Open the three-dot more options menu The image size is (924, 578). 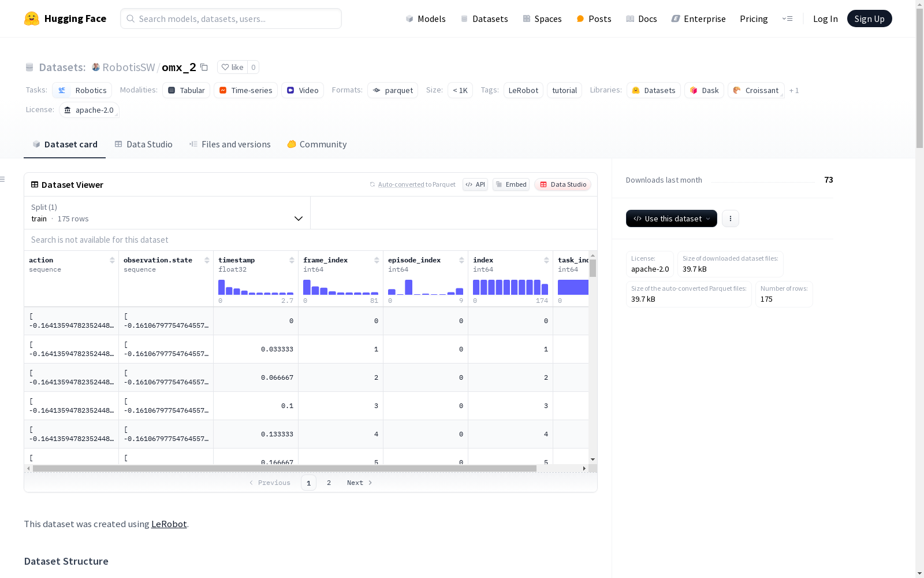(731, 218)
